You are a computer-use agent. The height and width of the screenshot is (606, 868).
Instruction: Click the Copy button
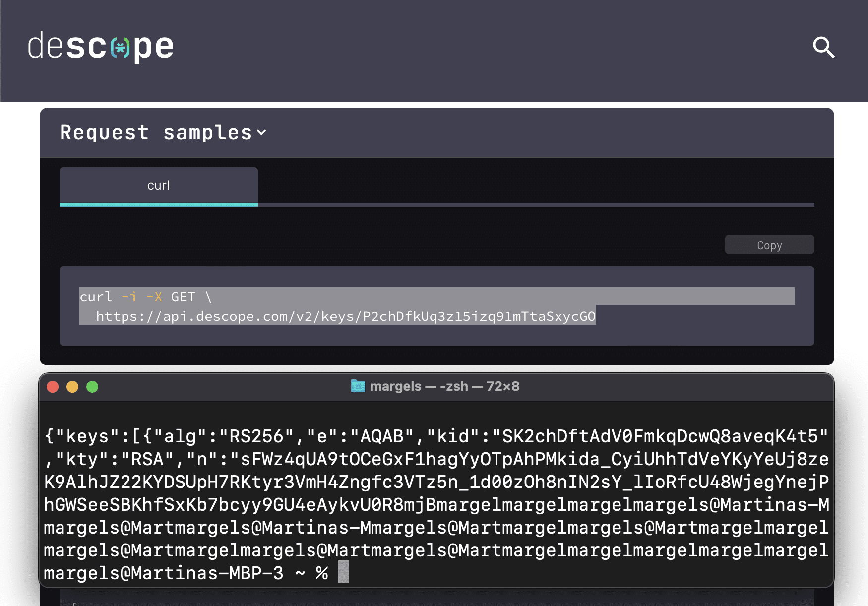769,244
